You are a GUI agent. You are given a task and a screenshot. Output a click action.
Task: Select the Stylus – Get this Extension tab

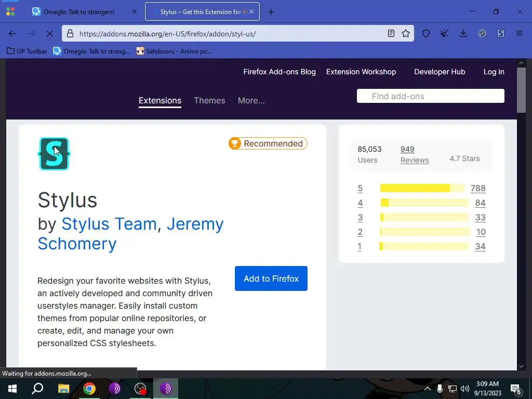pyautogui.click(x=202, y=11)
